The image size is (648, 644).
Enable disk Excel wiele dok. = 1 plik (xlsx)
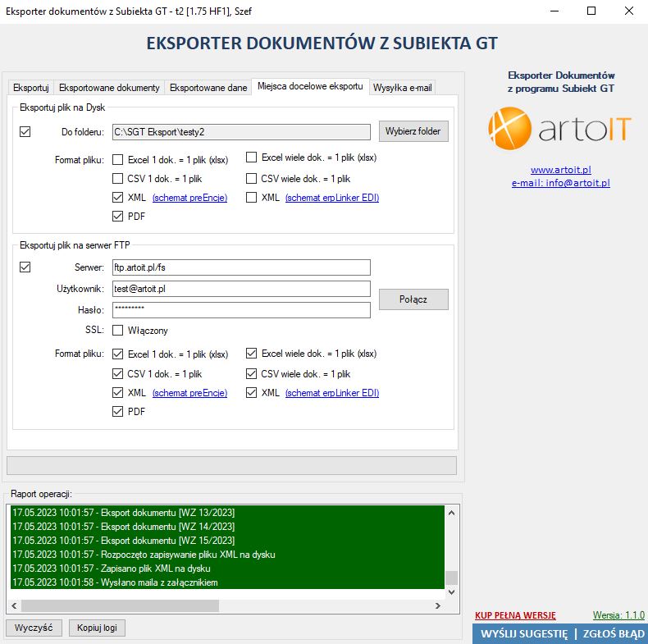pos(251,157)
